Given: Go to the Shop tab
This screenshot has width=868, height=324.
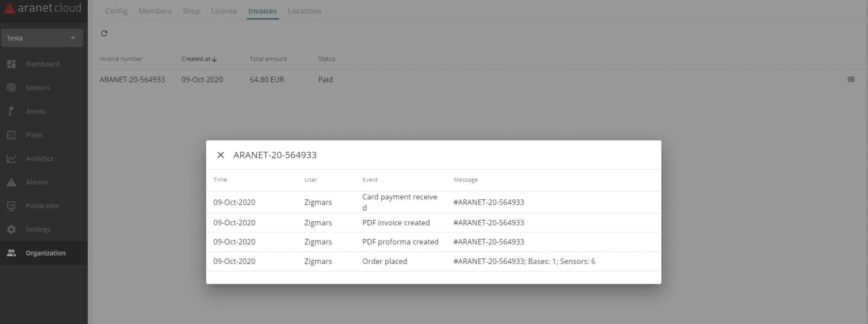Looking at the screenshot, I should 191,11.
